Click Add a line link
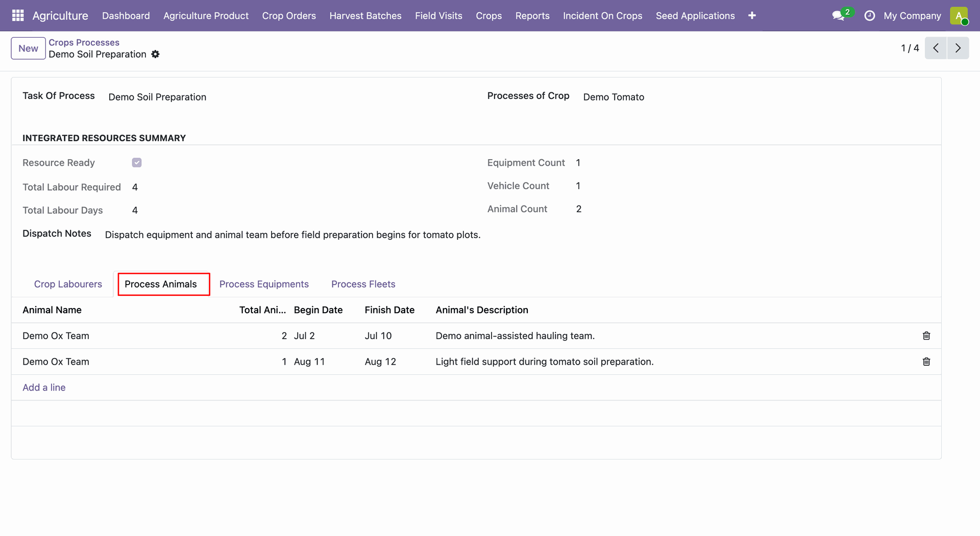Image resolution: width=980 pixels, height=536 pixels. (44, 388)
